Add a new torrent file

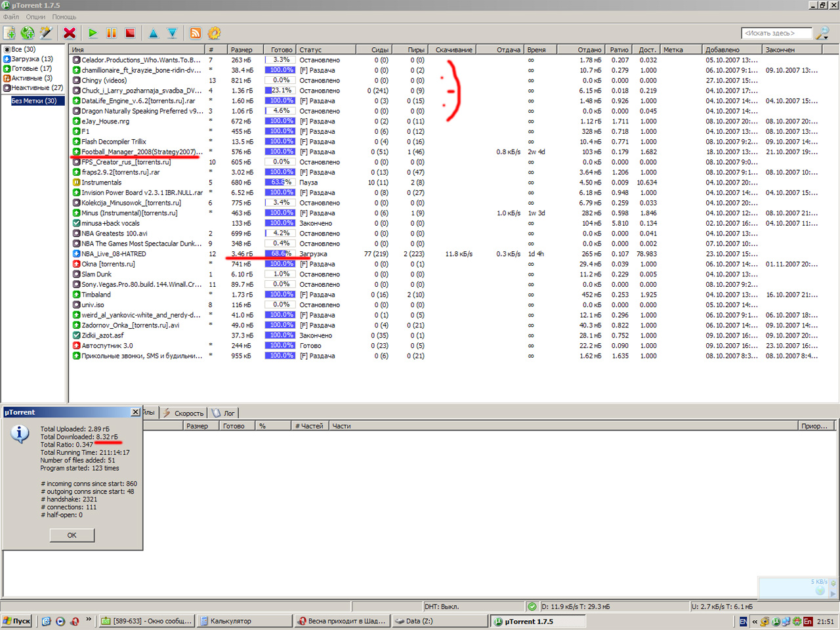[9, 33]
